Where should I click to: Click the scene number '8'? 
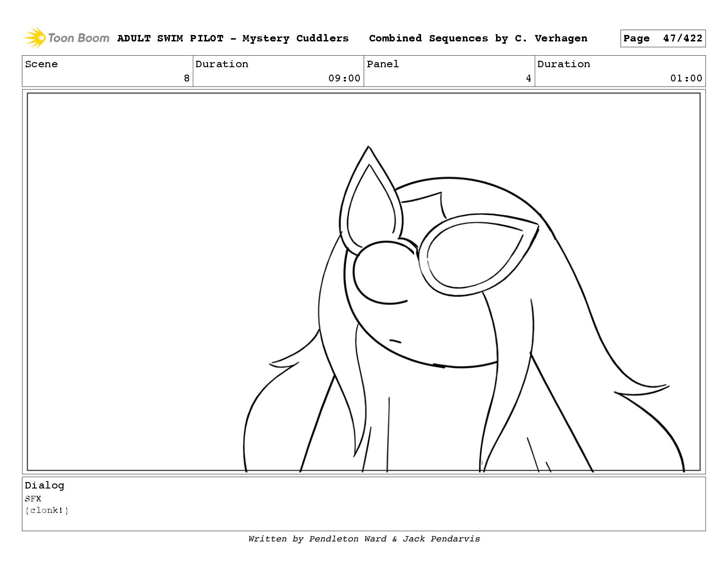coord(186,78)
